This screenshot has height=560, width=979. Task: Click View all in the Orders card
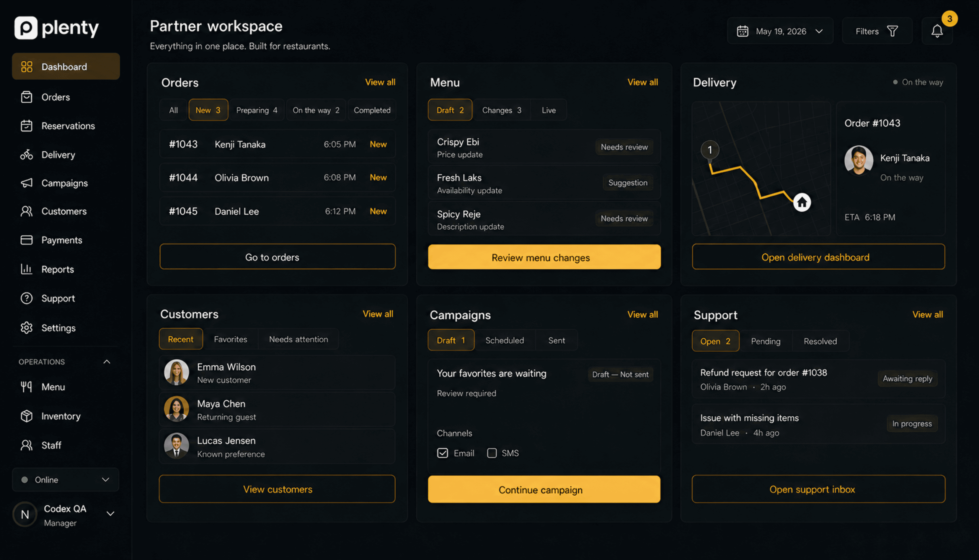380,82
